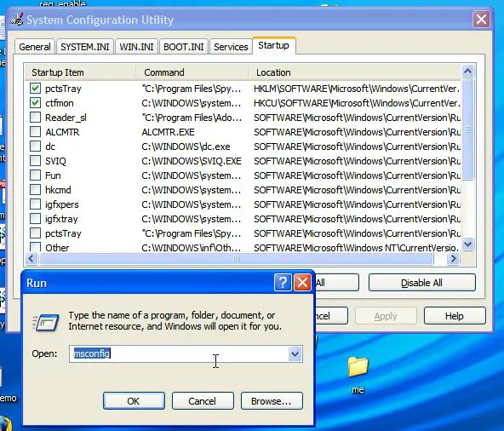Screen dimensions: 504x431
Task: Check the dc startup item
Action: (35, 146)
